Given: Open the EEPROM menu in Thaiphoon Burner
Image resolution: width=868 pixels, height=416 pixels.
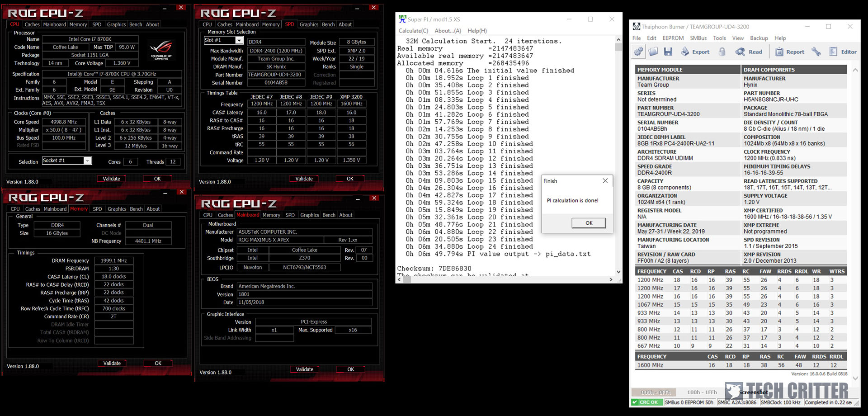Looking at the screenshot, I should click(673, 38).
